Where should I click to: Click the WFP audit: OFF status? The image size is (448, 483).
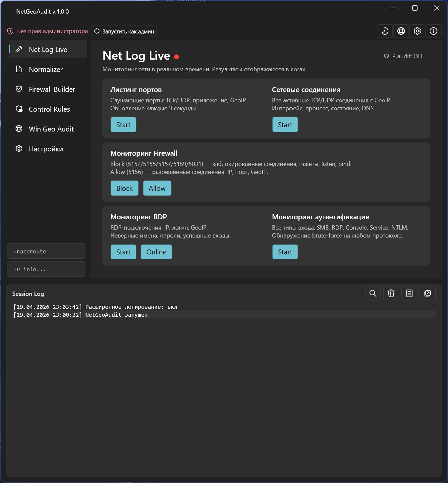coord(404,56)
